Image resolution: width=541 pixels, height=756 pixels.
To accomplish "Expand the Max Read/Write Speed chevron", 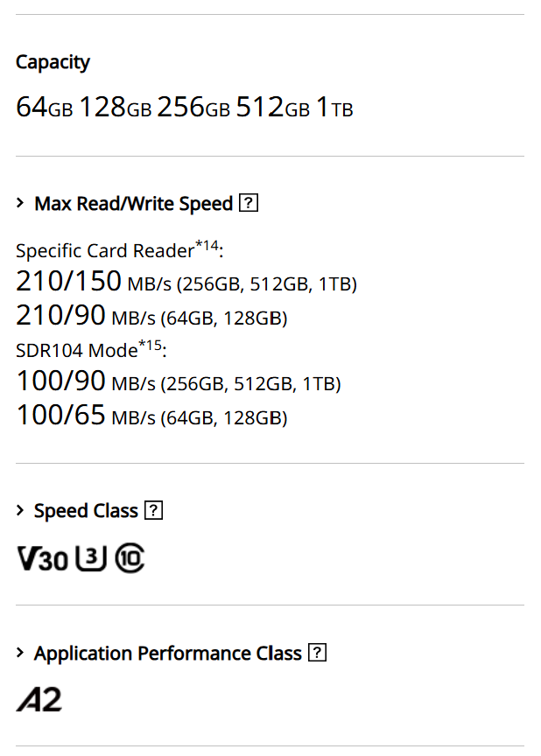I will [20, 204].
